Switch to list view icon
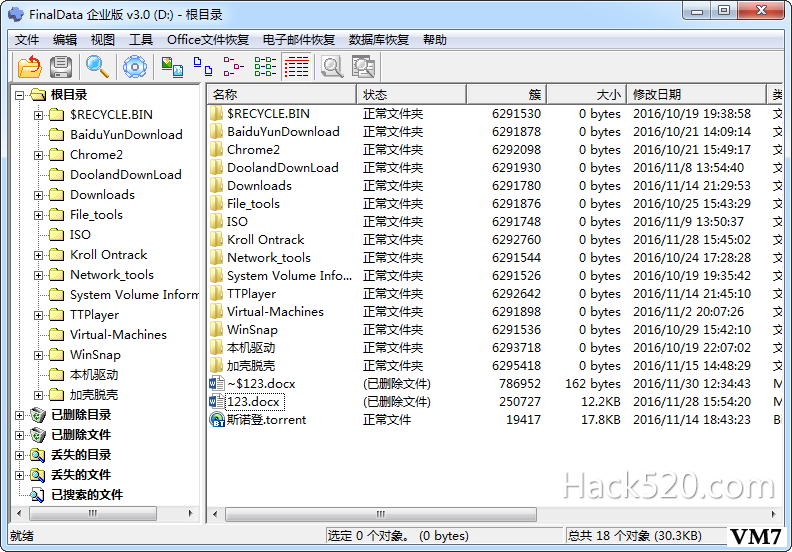Image resolution: width=792 pixels, height=552 pixels. coord(233,67)
